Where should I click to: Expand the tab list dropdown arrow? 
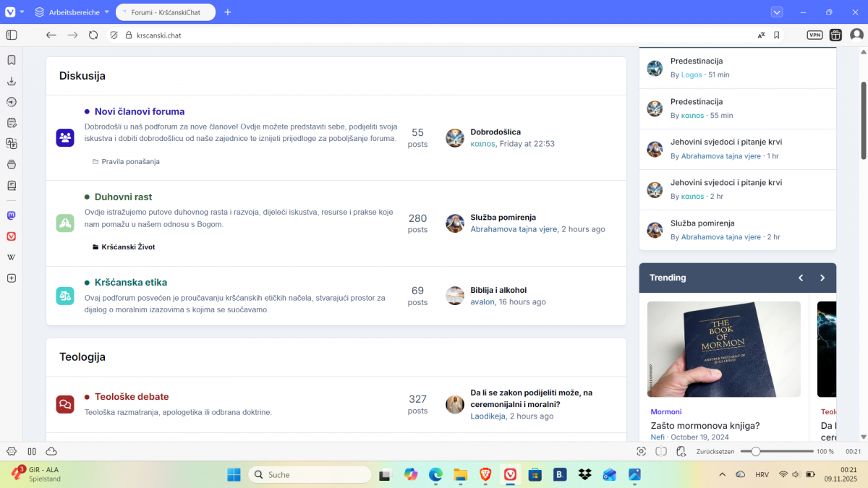coord(777,12)
